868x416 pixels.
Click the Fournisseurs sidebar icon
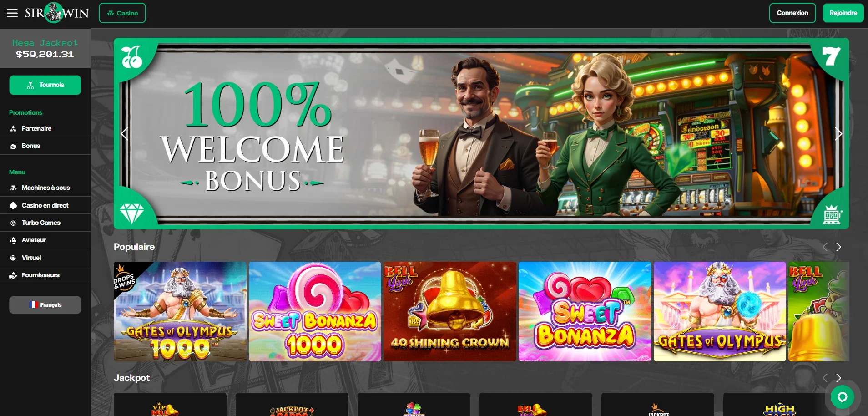coord(13,275)
